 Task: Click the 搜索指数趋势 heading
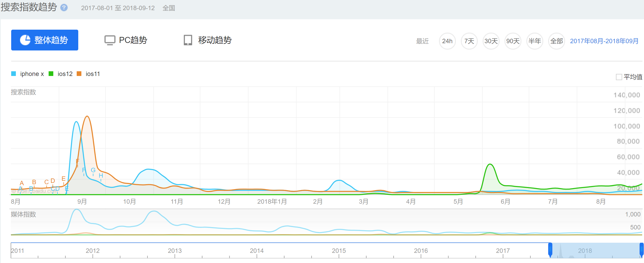point(29,7)
